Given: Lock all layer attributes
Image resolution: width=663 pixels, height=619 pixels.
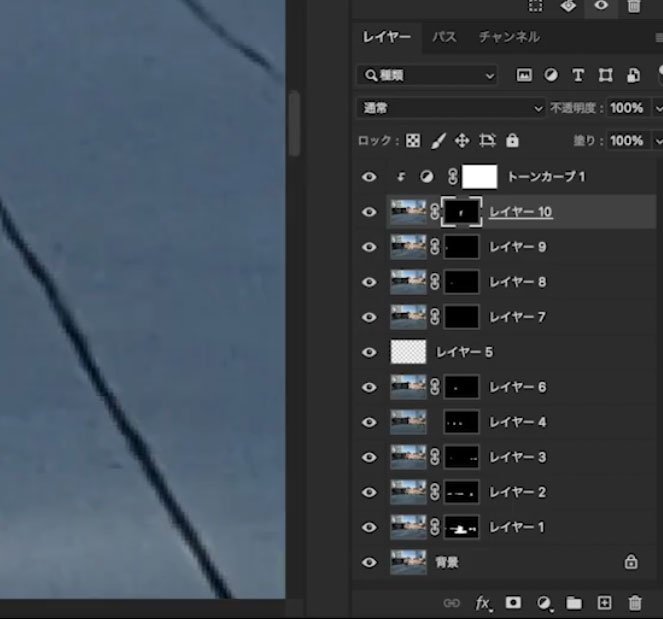Looking at the screenshot, I should [512, 141].
